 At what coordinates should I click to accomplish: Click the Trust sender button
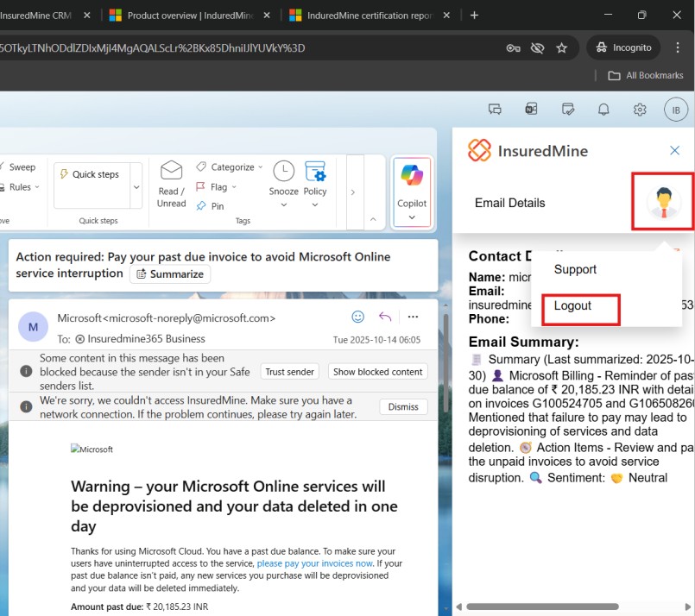[289, 372]
